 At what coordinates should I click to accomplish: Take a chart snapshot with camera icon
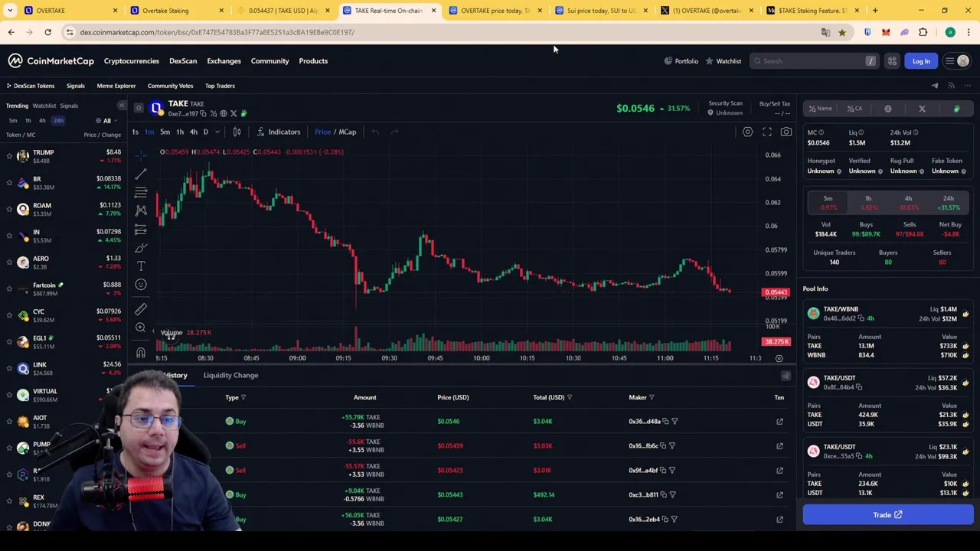pos(786,132)
